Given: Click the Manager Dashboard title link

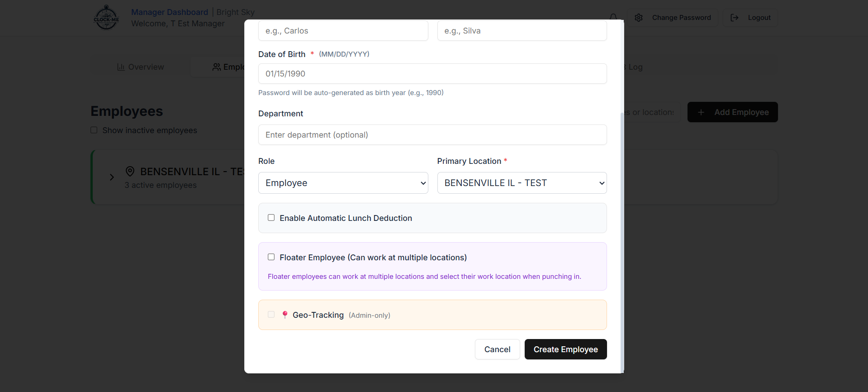Looking at the screenshot, I should click(170, 12).
